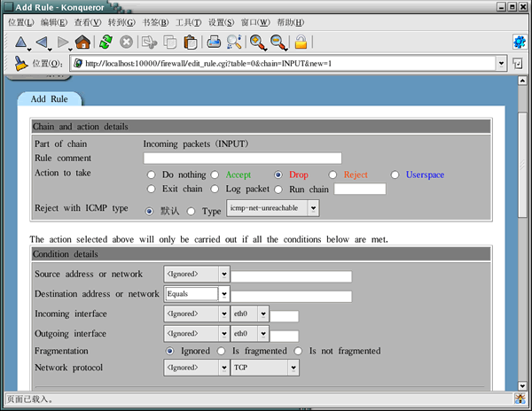Go back with the Back arrow
The width and height of the screenshot is (532, 411).
click(42, 43)
